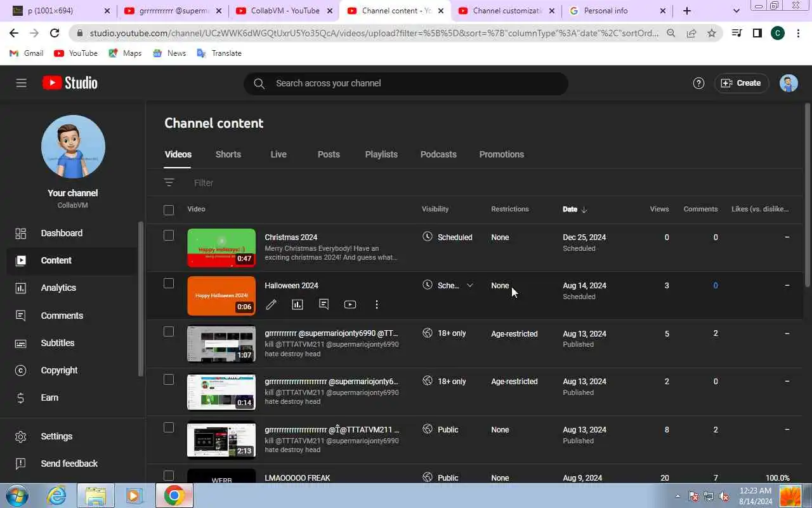
Task: Click the CollabVM channel avatar picture
Action: tap(73, 147)
